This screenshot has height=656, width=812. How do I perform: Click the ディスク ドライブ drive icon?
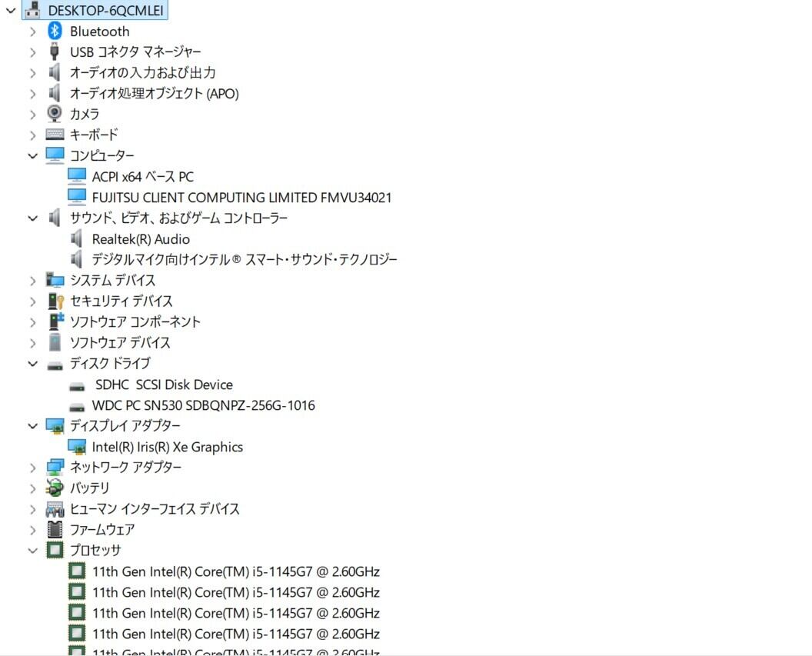pyautogui.click(x=55, y=365)
